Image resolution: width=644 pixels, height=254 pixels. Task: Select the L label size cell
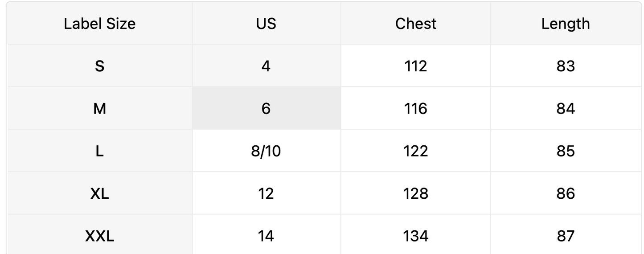(99, 151)
